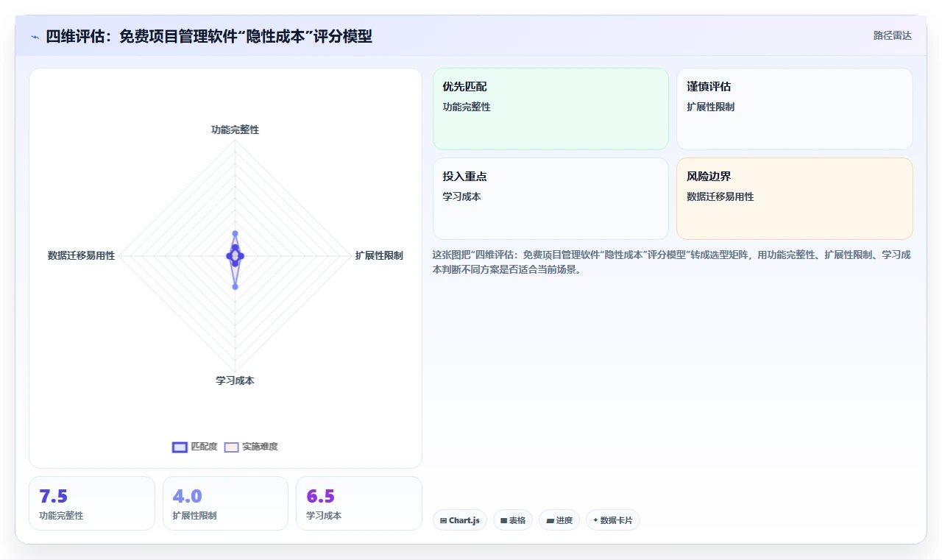Toggle the 实施难度 legend swatch
942x560 pixels.
coord(231,447)
